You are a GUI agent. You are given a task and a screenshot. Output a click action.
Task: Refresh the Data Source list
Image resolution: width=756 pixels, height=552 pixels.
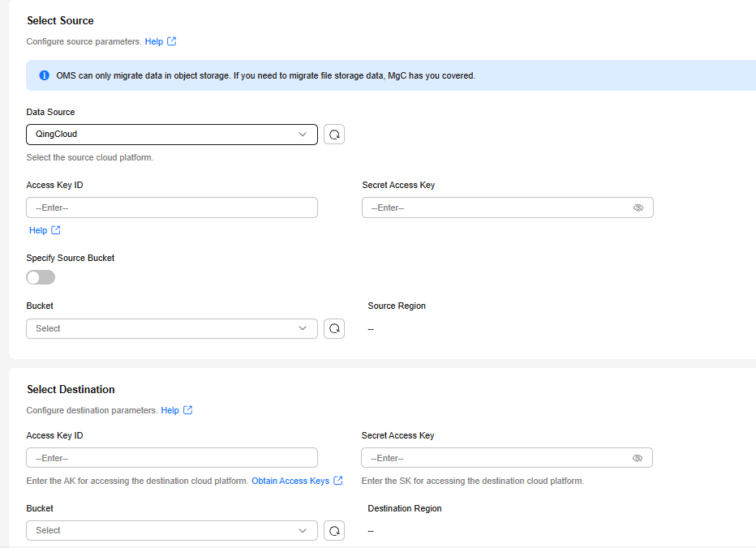(334, 135)
